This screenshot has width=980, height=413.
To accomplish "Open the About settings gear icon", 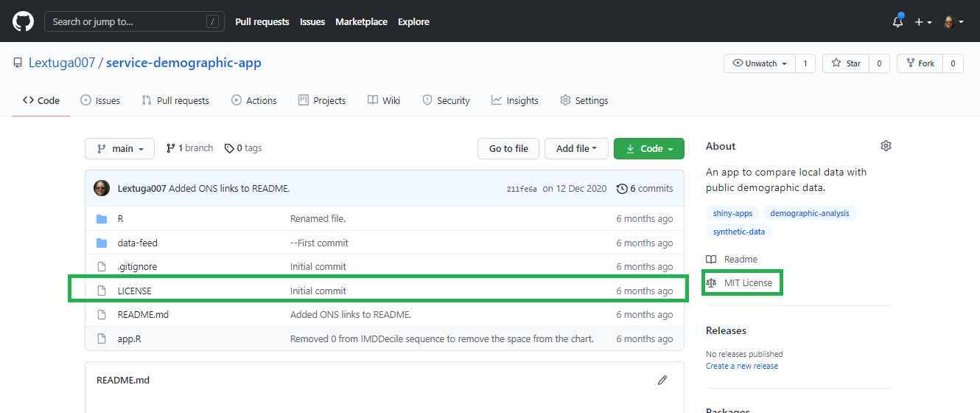I will tap(886, 146).
